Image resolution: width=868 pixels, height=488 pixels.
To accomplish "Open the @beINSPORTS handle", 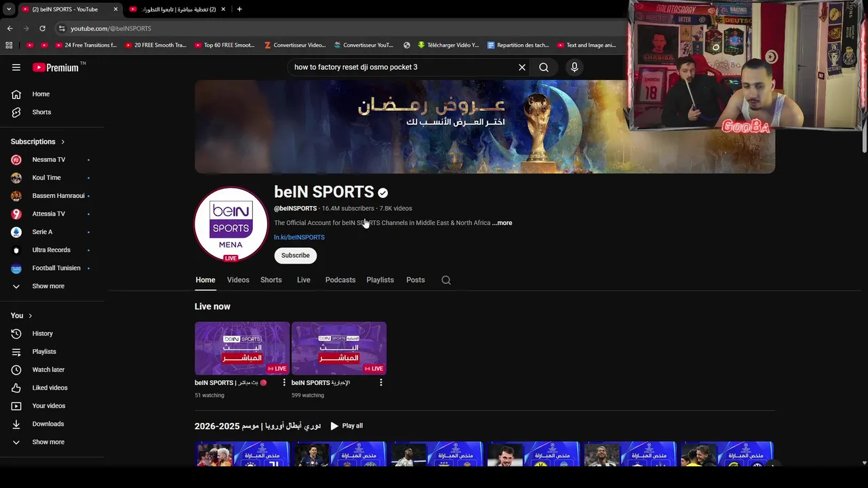I will 296,209.
